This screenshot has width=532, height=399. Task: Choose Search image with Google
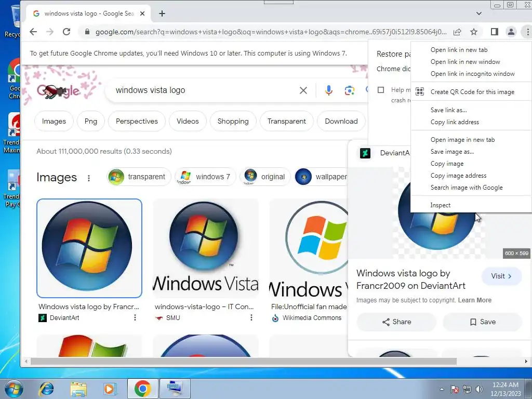[471, 187]
